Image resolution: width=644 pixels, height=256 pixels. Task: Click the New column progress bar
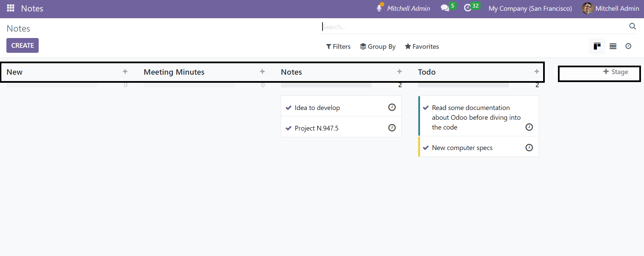pyautogui.click(x=52, y=85)
